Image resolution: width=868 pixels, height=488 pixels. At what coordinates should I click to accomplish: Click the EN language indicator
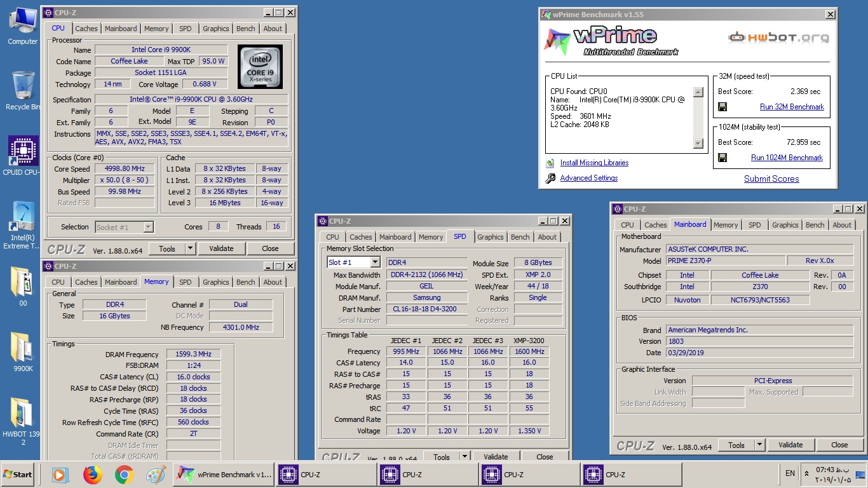coord(790,473)
